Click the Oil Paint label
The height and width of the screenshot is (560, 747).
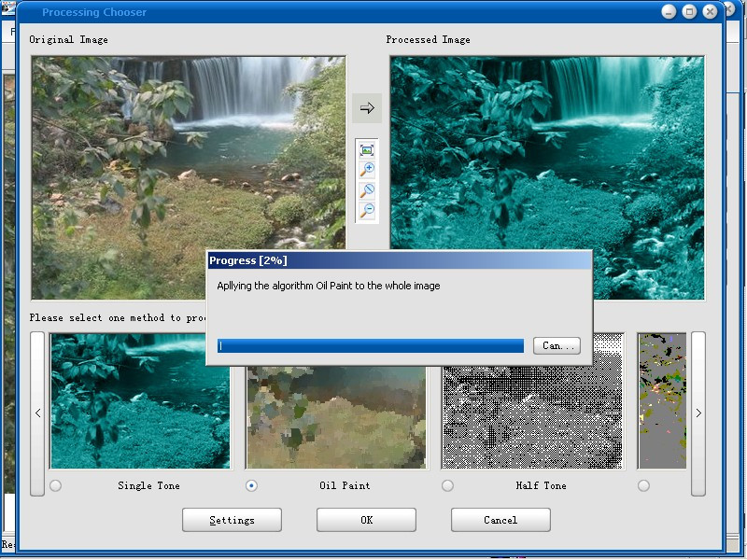[345, 485]
